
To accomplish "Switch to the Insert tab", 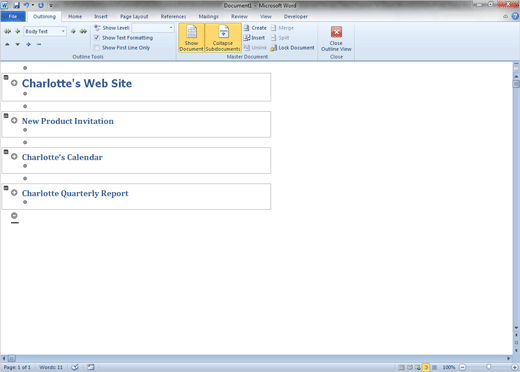I will point(101,16).
